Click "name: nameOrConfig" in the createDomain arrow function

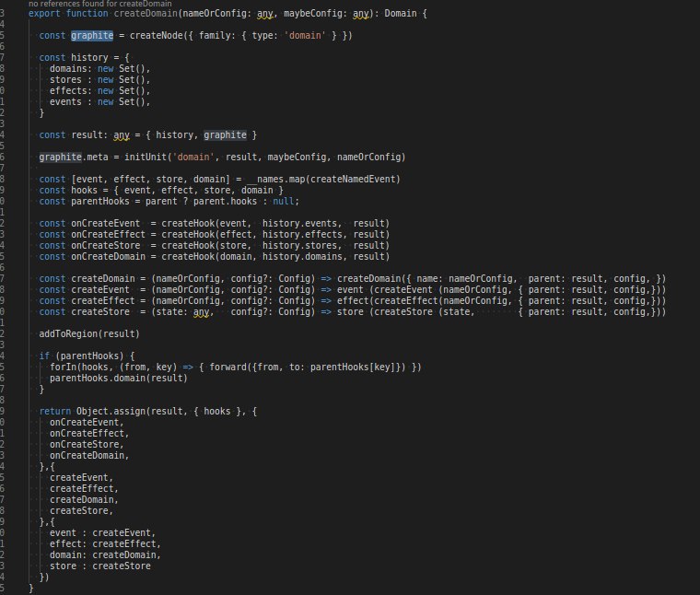point(464,278)
